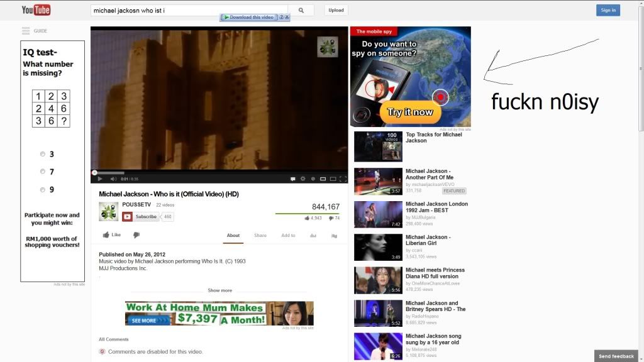644x362 pixels.
Task: Open Michael meets Princess Diana thumbnail
Action: [378, 280]
